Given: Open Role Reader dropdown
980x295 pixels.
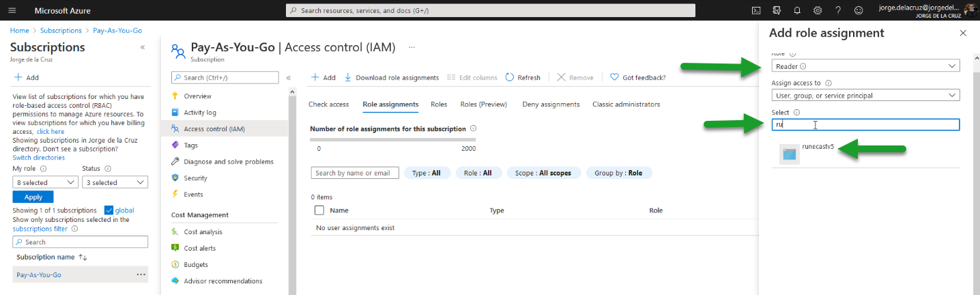Looking at the screenshot, I should pyautogui.click(x=865, y=66).
